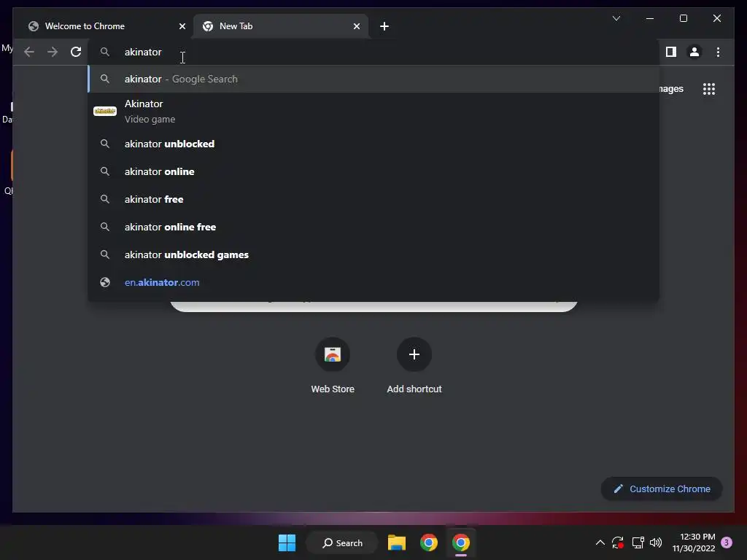This screenshot has width=747, height=560.
Task: Select 'akinator - Google Search' suggestion
Action: [373, 79]
